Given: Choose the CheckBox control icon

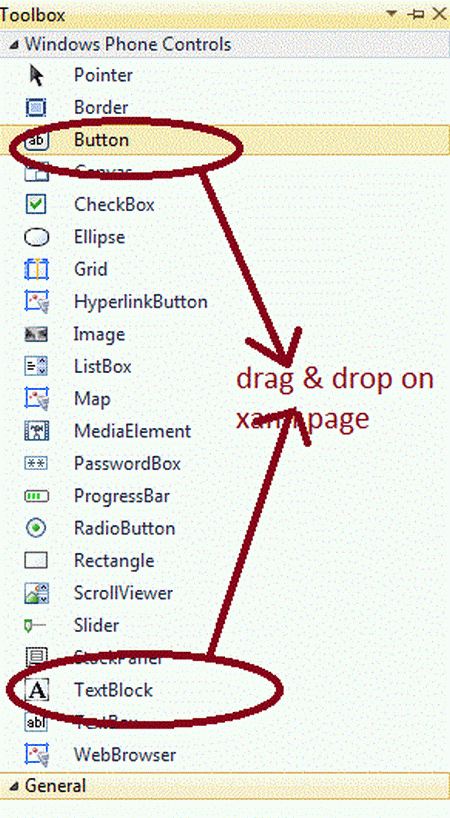Looking at the screenshot, I should 37,204.
